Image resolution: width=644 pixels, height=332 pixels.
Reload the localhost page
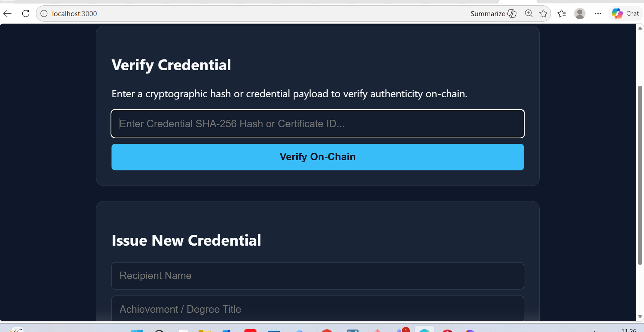(x=26, y=13)
